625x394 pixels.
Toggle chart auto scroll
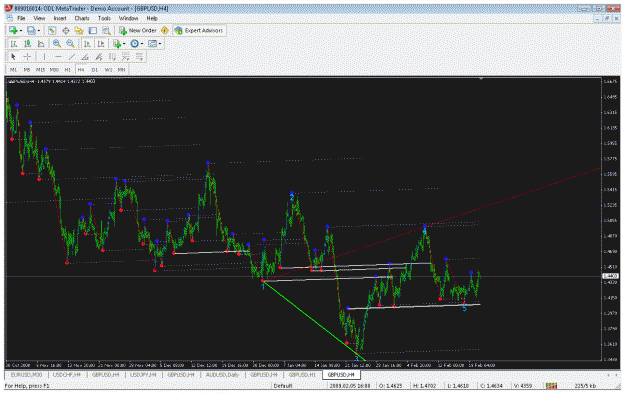coord(87,43)
